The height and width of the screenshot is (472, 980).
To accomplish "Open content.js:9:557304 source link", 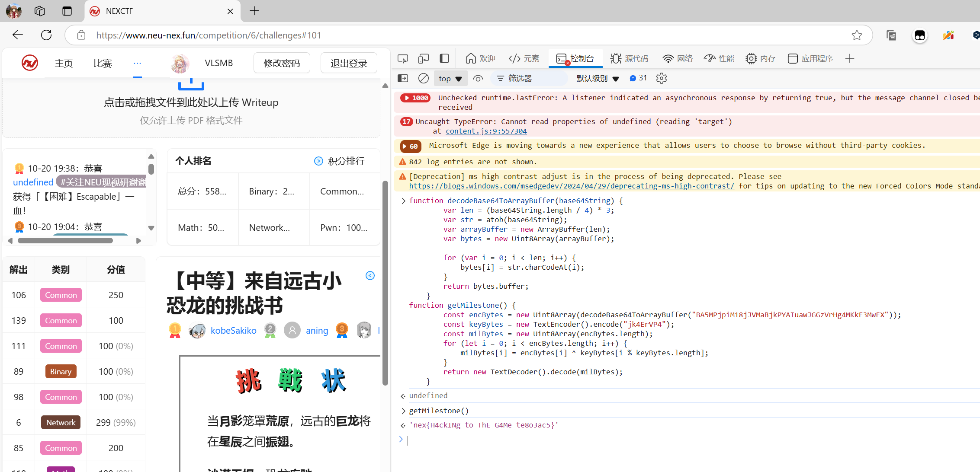I will tap(486, 131).
